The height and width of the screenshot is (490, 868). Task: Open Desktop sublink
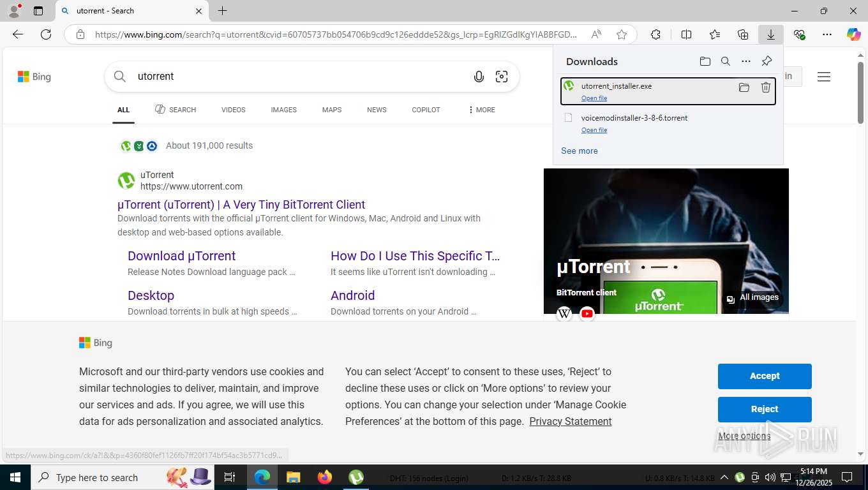[151, 295]
